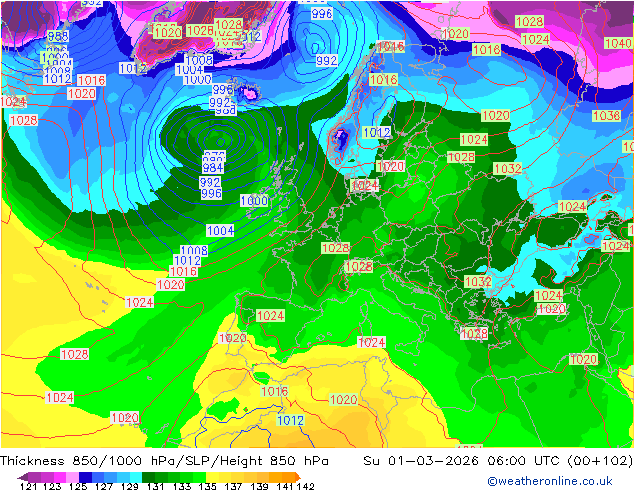634x490 pixels.
Task: Click the red 1020 label near the Canary Islands
Action: (125, 417)
